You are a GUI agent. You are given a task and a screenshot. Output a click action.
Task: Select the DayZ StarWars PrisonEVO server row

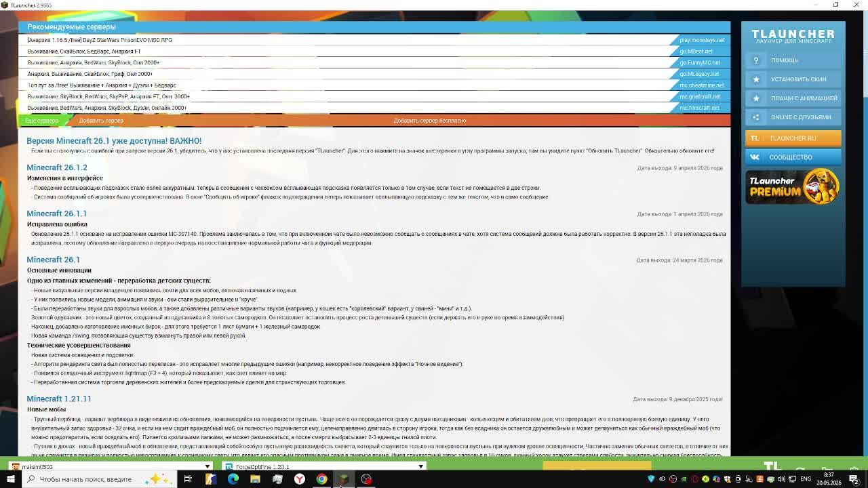pos(374,40)
